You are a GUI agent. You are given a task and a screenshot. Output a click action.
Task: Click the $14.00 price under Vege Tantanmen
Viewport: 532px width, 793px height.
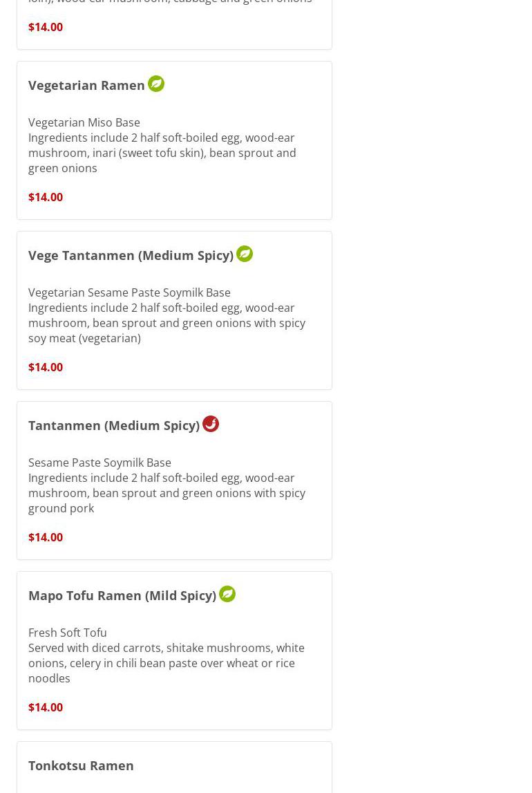[x=46, y=367]
